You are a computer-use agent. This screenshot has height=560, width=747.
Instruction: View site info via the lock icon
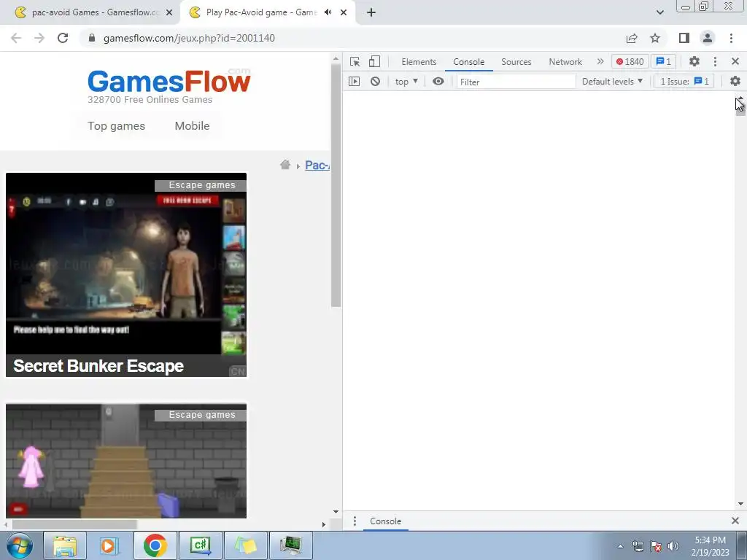(x=92, y=38)
